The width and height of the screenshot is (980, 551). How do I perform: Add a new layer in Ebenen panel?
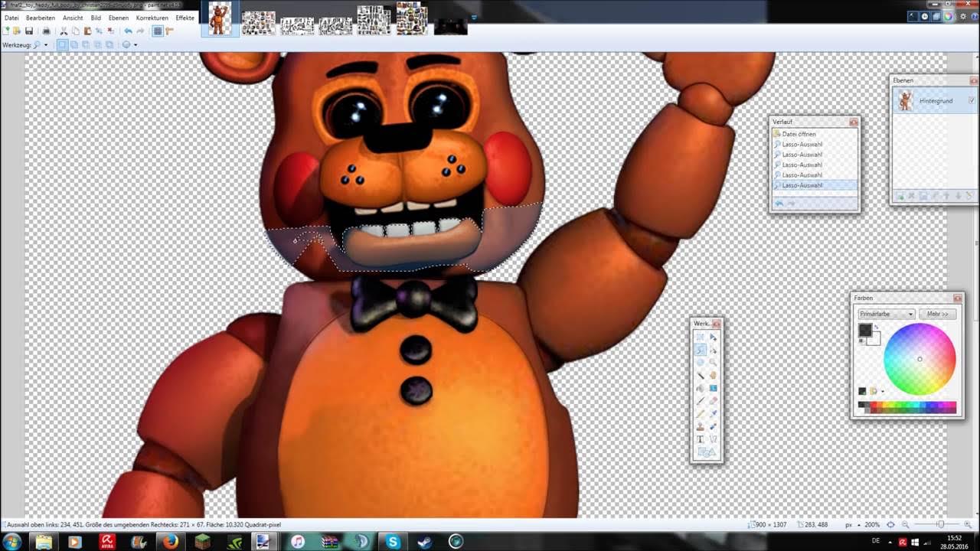900,197
